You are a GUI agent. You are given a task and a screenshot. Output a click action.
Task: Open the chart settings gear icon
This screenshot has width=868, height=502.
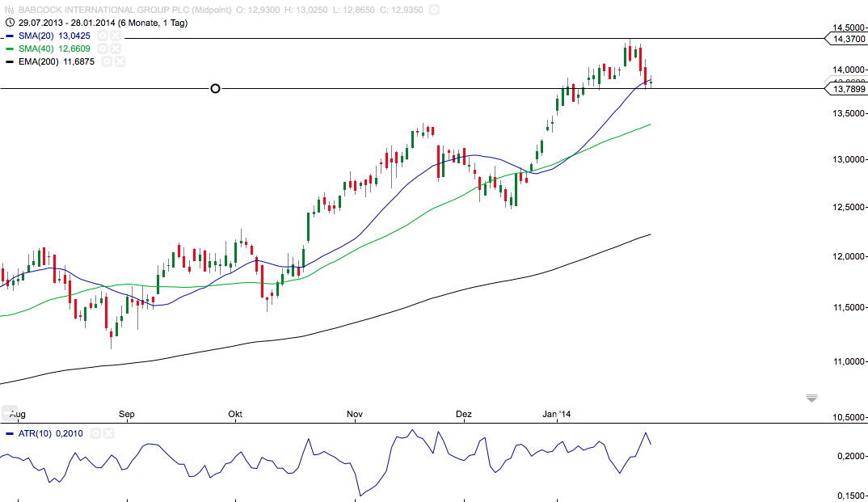[x=434, y=10]
